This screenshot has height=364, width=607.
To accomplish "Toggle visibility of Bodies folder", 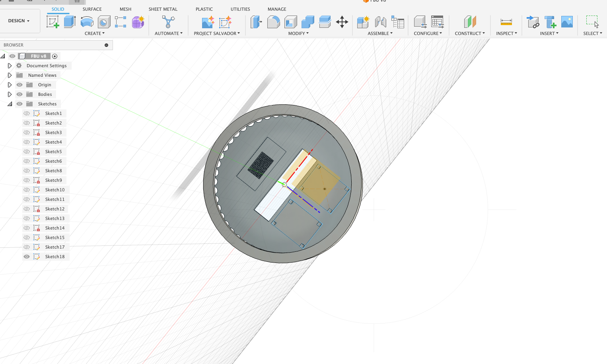I will click(19, 94).
